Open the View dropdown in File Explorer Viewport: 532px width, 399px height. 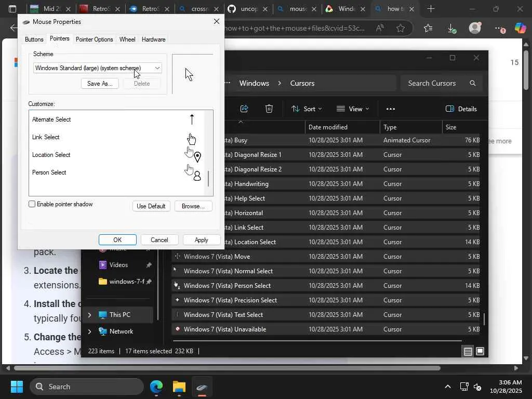[352, 109]
